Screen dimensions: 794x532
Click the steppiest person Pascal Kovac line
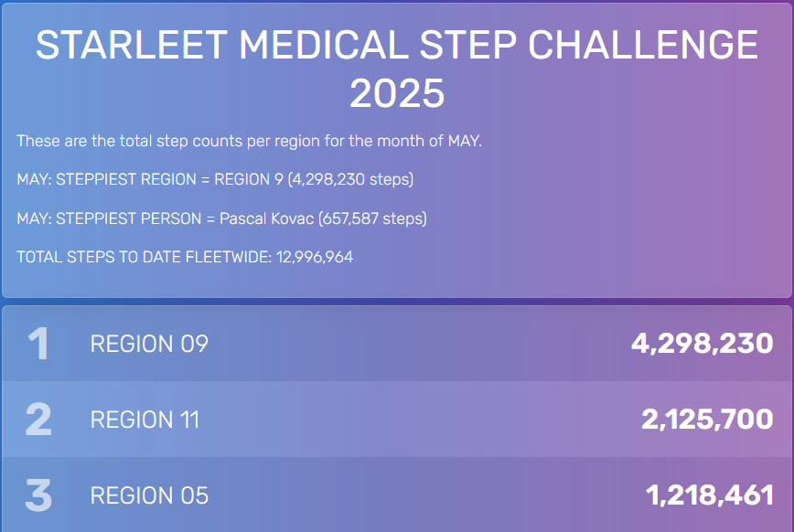(x=221, y=218)
